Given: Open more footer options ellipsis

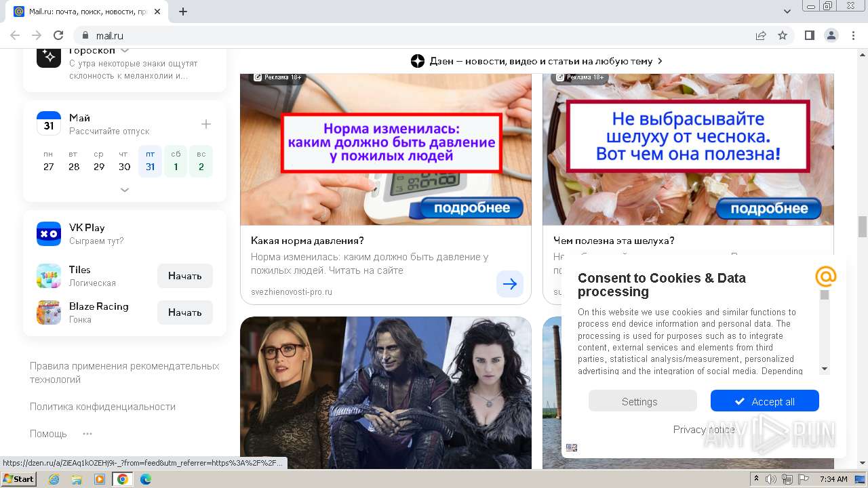Looking at the screenshot, I should (x=87, y=434).
